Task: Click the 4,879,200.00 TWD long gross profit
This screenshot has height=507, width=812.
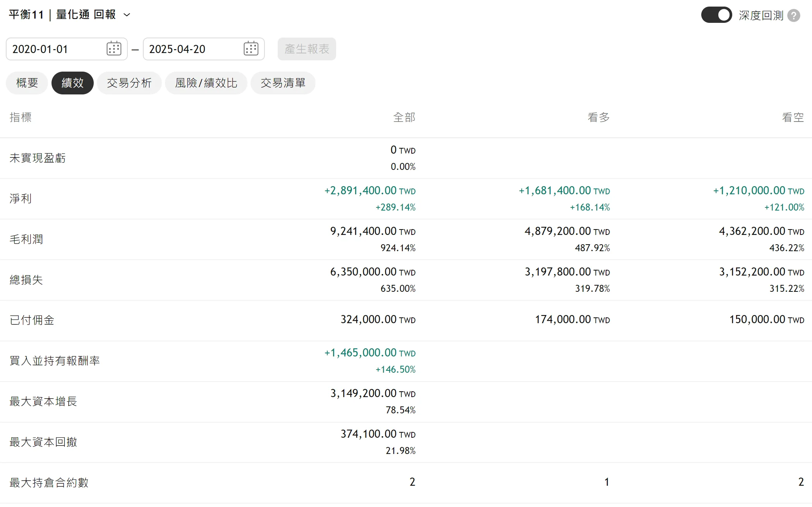Action: point(567,231)
